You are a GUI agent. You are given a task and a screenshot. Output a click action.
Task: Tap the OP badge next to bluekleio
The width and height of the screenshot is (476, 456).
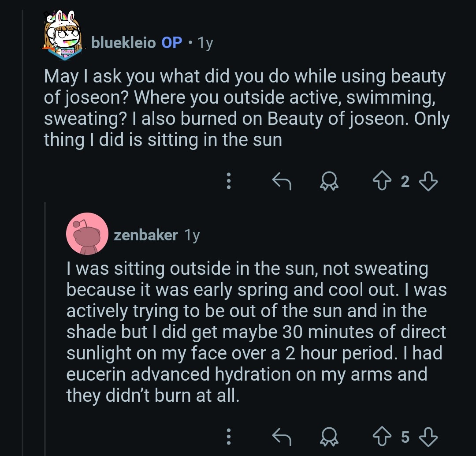[171, 43]
